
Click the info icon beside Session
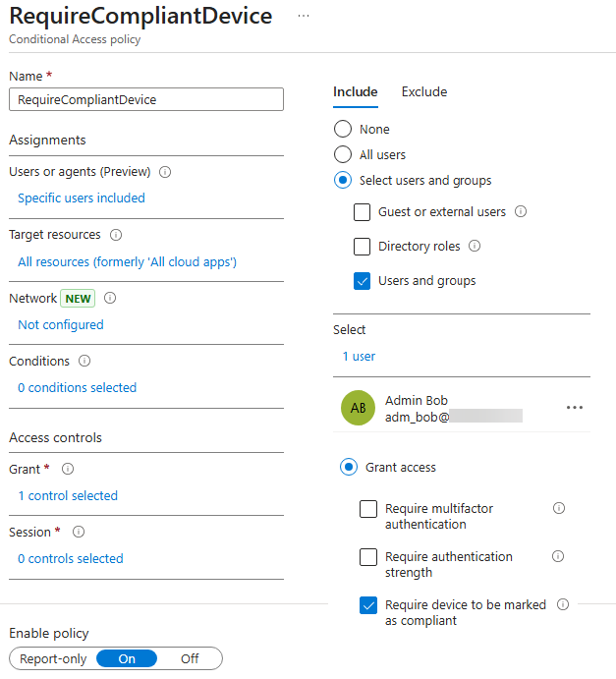click(79, 533)
